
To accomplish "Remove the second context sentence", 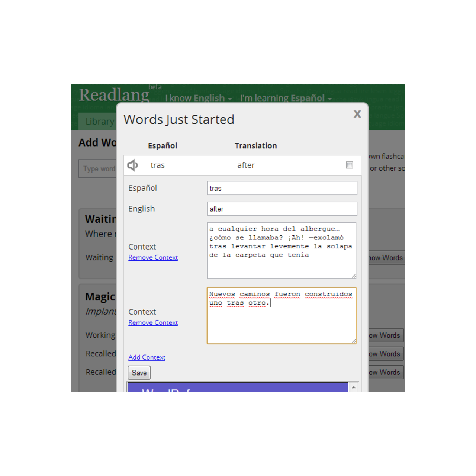I will click(153, 322).
